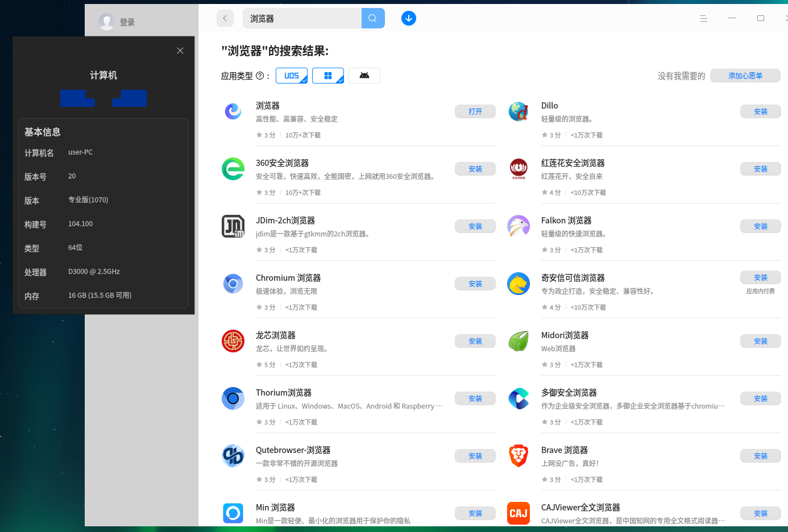Click the 添加心愿单 wishlist button
The width and height of the screenshot is (788, 532).
(x=745, y=75)
